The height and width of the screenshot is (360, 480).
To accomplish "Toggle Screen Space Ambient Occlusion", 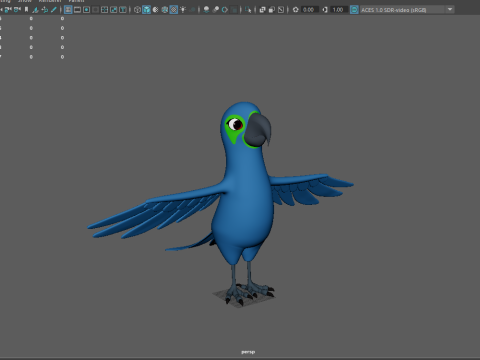I will click(206, 10).
